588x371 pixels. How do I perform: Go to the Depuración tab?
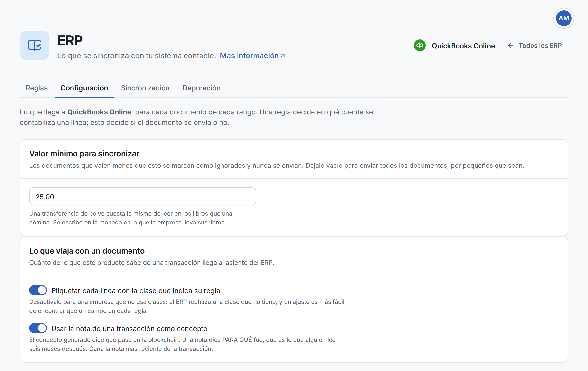coord(202,88)
